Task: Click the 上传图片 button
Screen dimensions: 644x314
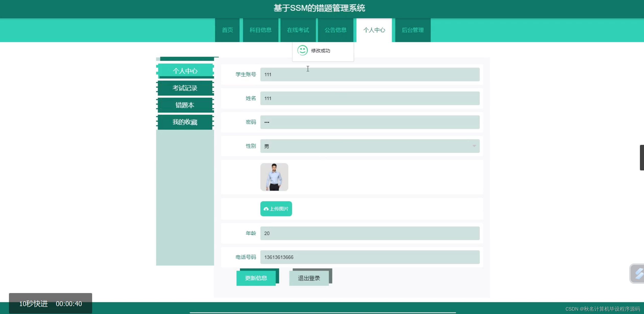Action: click(276, 209)
